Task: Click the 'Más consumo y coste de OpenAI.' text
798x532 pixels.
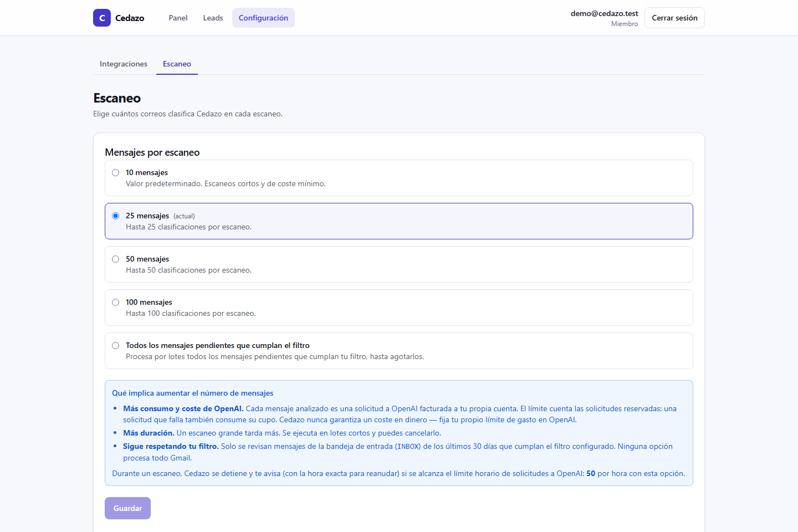Action: coord(183,408)
